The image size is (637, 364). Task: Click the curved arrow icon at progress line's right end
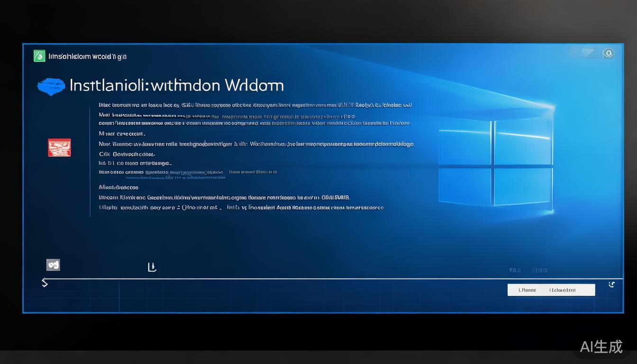611,284
